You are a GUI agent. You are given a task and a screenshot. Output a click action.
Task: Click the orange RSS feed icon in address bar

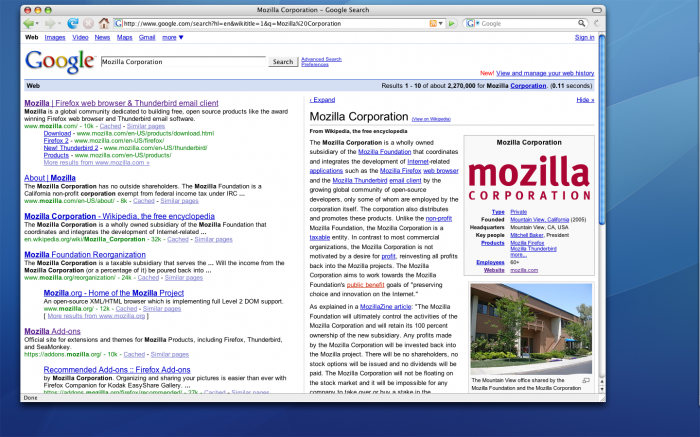coord(433,23)
